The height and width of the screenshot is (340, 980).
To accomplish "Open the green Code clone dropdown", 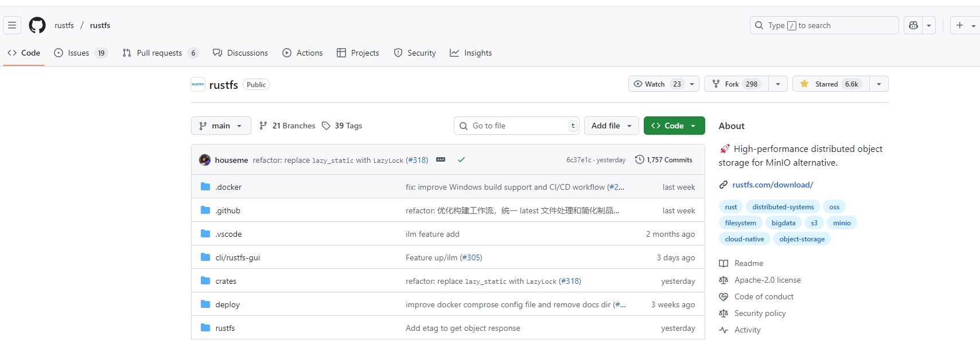I will (674, 126).
